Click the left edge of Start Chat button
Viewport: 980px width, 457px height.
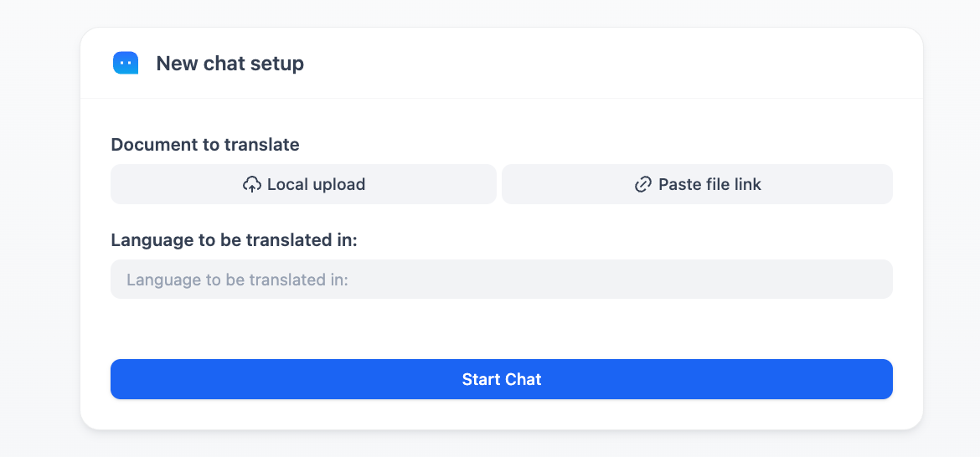(126, 379)
